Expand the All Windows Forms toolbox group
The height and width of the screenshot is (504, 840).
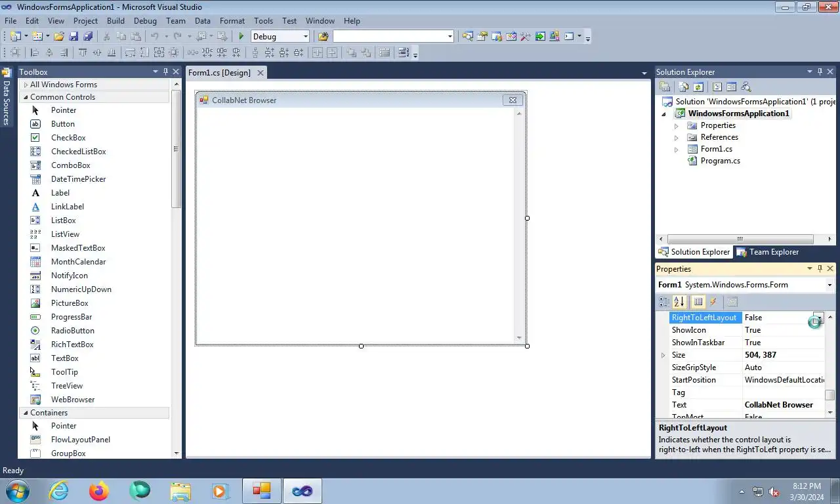pos(26,85)
